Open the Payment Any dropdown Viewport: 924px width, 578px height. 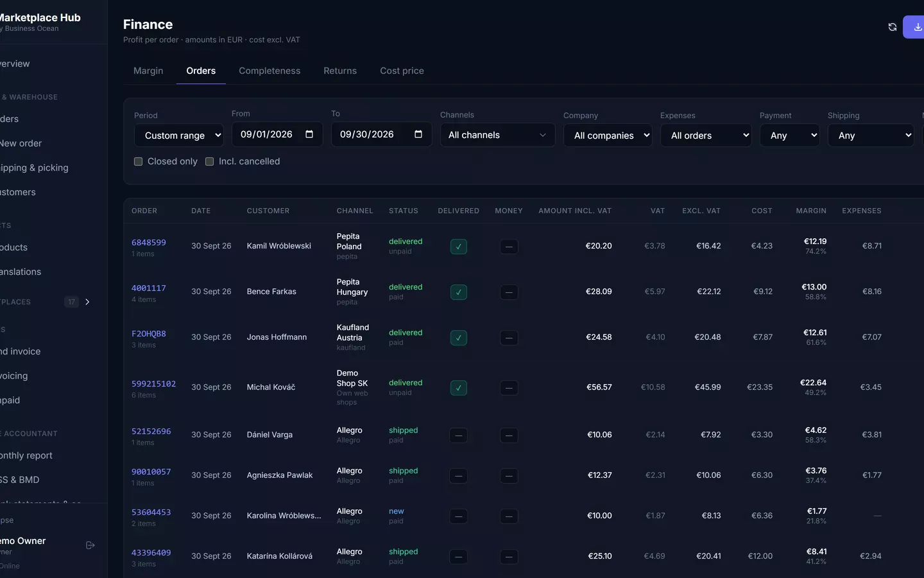789,136
